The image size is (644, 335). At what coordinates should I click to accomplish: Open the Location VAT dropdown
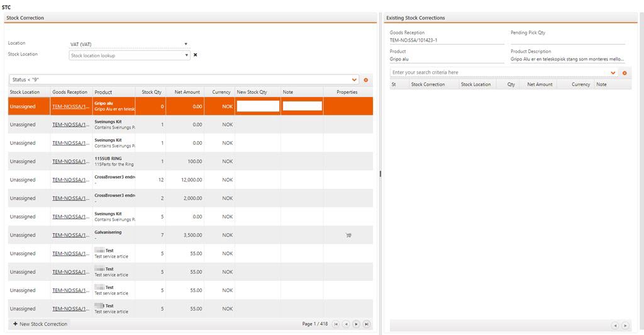pyautogui.click(x=186, y=44)
